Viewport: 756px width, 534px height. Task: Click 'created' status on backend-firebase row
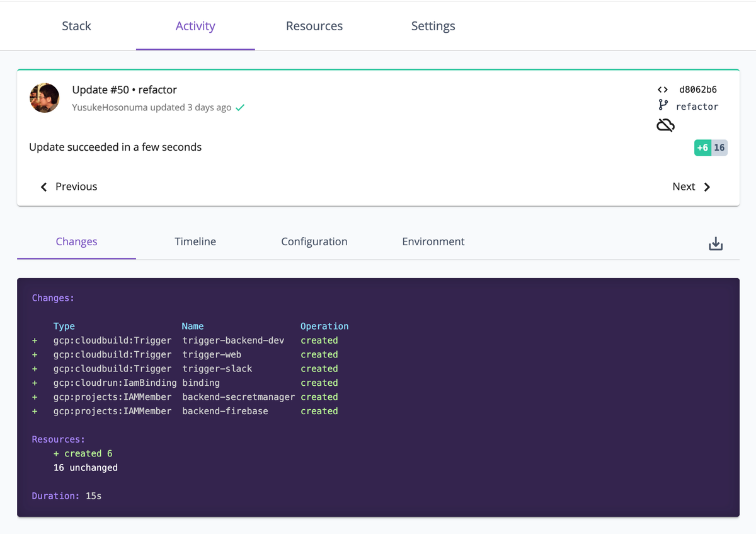coord(319,411)
